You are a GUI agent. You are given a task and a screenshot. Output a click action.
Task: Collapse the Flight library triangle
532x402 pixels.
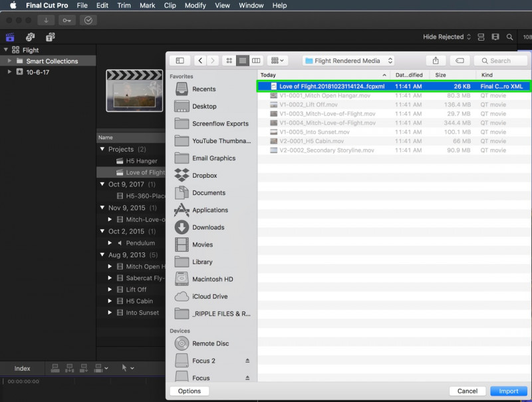tap(6, 49)
